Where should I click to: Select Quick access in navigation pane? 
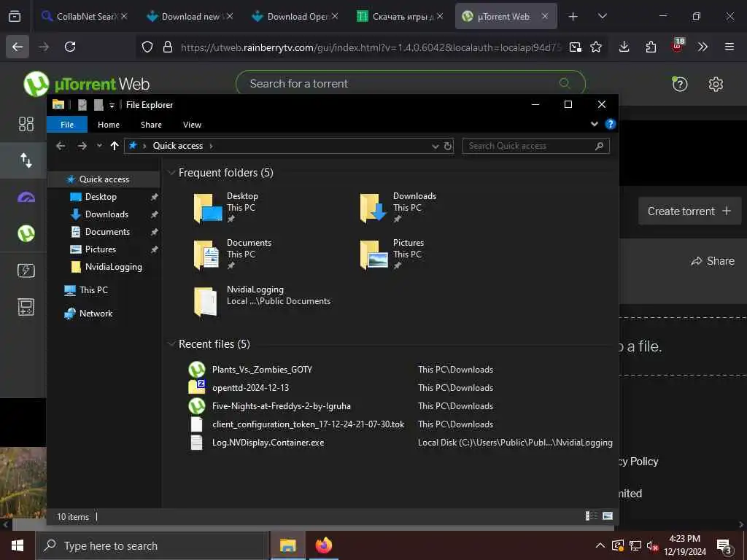pos(104,179)
